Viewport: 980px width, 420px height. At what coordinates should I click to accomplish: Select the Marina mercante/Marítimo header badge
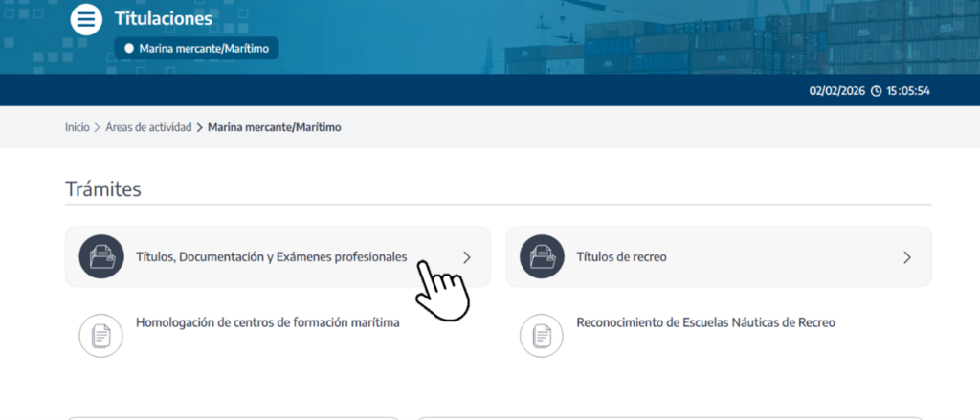197,48
